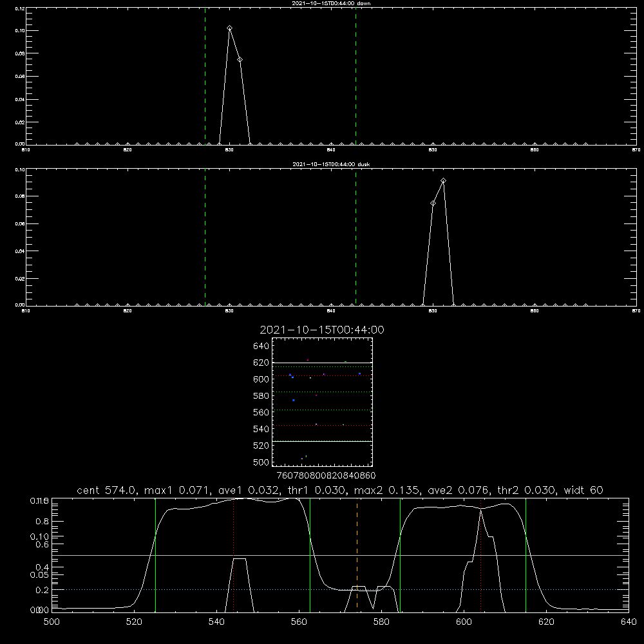
Task: Click the solid green line near 525
Action: pyautogui.click(x=155, y=554)
